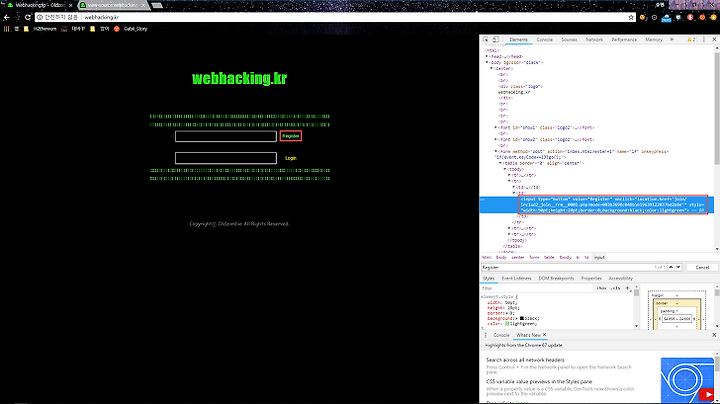720x404 pixels.
Task: Click the DevTools inspect element picker icon
Action: tap(486, 40)
